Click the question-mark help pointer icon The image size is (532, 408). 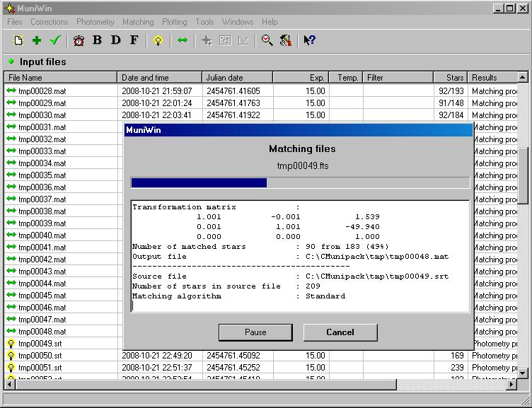click(309, 40)
